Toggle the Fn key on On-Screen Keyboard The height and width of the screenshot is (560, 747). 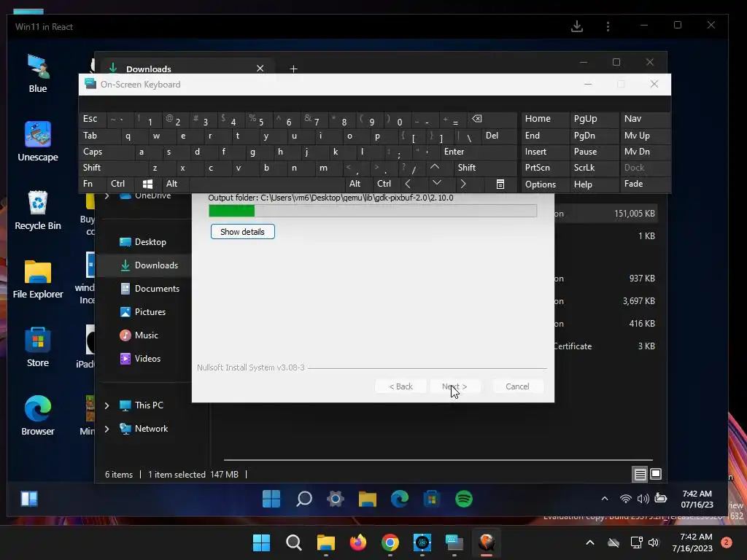[93, 184]
